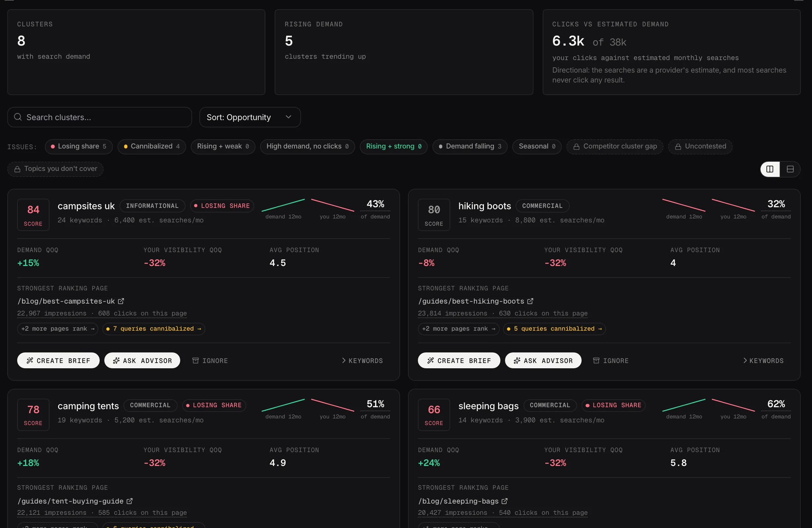Viewport: 812px width, 528px height.
Task: Switch to single-column list view icon
Action: click(x=790, y=169)
